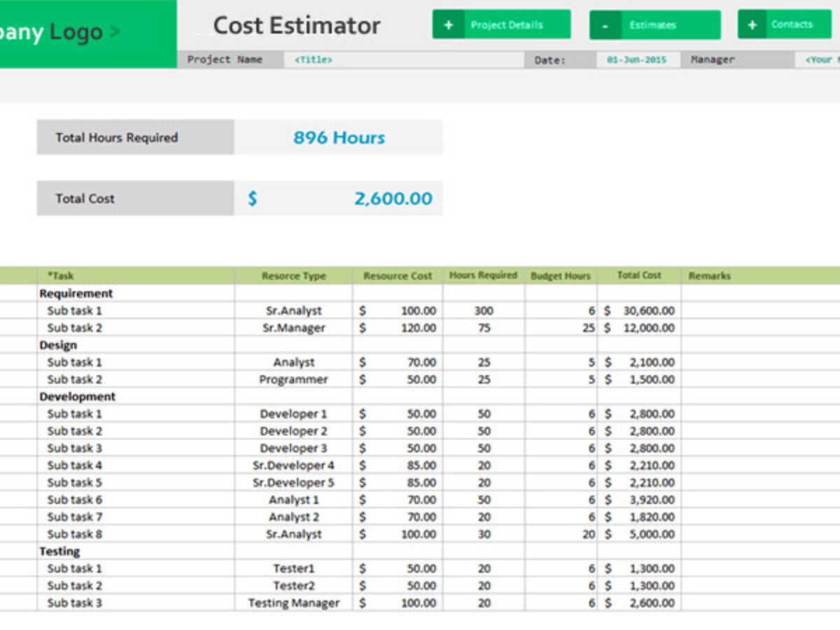Select the Manager name field
Screen dimensions: 840x630
[818, 60]
